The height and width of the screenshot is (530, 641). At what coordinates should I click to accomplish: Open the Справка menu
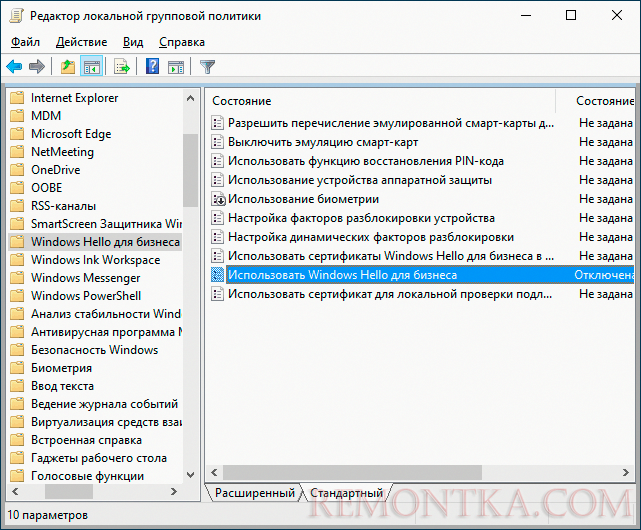182,42
